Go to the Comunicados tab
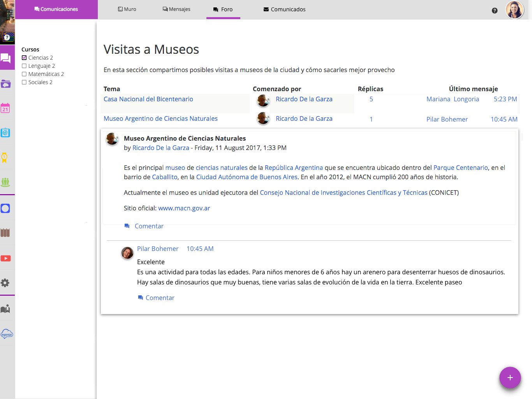 tap(284, 9)
